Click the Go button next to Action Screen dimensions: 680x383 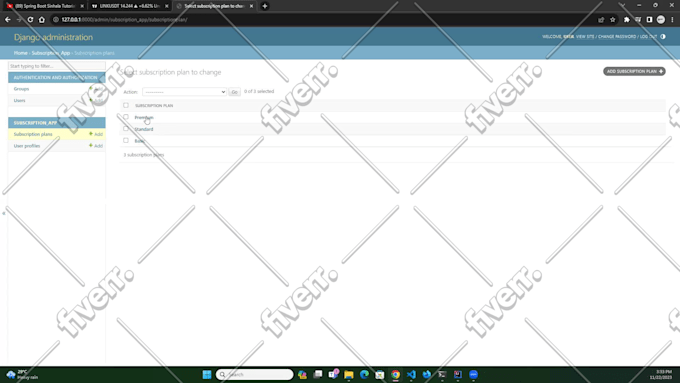pyautogui.click(x=234, y=92)
